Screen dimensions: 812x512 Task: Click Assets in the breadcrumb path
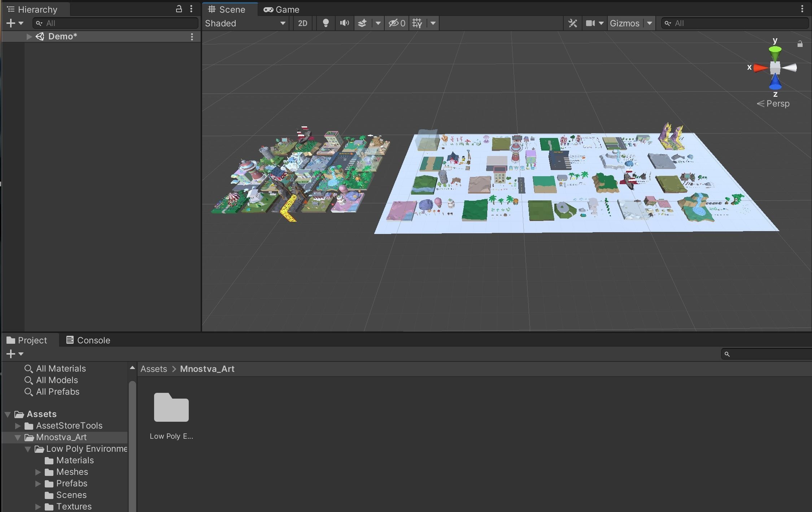pos(154,369)
